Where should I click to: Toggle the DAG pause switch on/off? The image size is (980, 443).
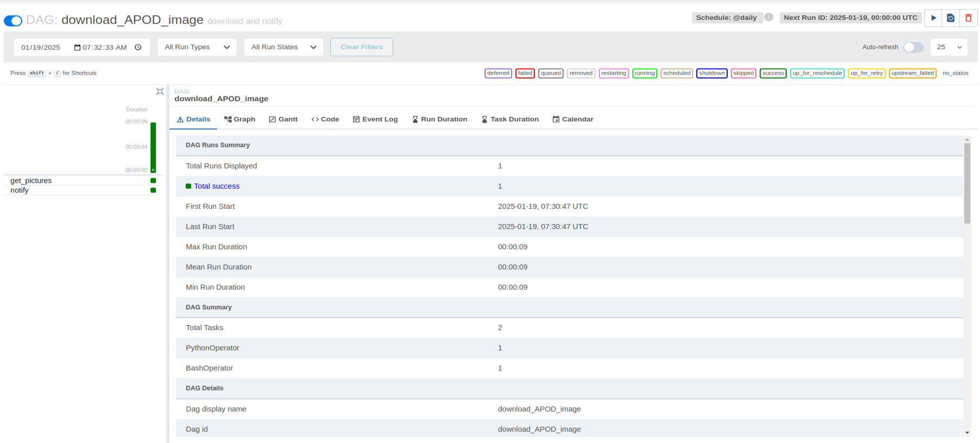pyautogui.click(x=13, y=21)
